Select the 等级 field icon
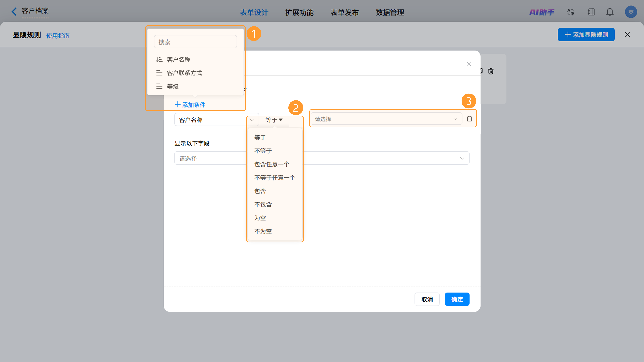The image size is (644, 362). coord(159,86)
